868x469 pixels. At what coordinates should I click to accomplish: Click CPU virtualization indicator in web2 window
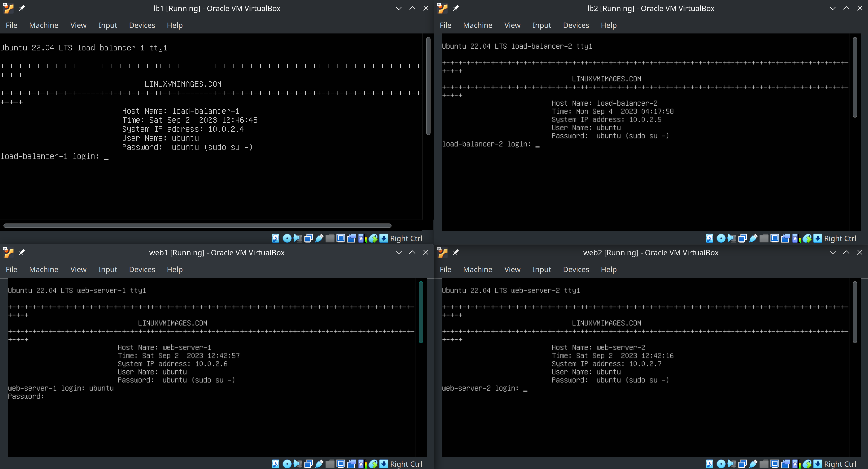pos(796,464)
